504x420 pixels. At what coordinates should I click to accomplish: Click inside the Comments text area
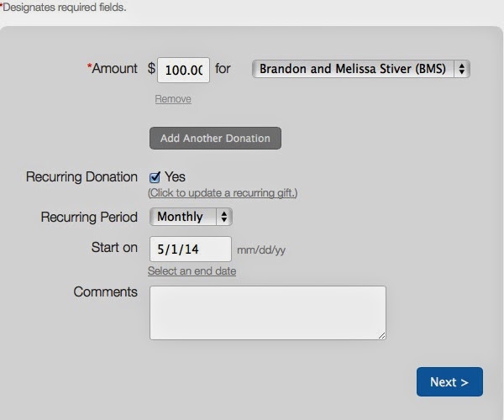[268, 312]
